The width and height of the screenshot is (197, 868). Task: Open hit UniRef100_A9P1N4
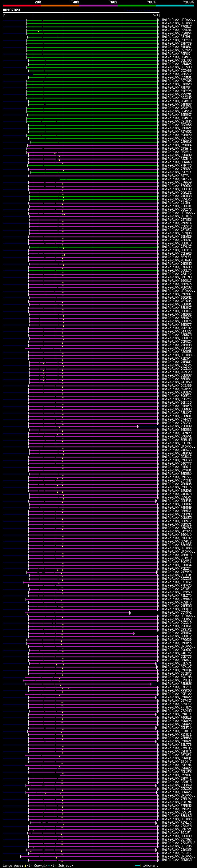[176, 765]
